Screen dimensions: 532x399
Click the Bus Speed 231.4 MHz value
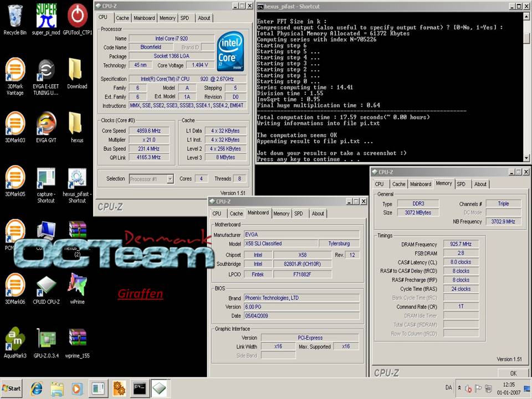point(149,149)
